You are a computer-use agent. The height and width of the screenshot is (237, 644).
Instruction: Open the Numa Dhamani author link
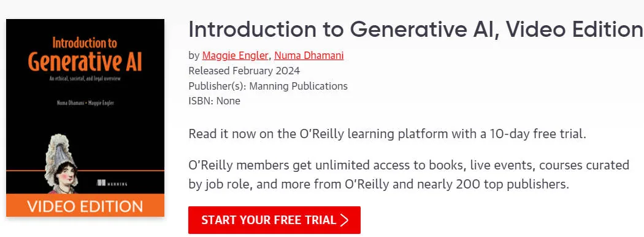click(309, 55)
